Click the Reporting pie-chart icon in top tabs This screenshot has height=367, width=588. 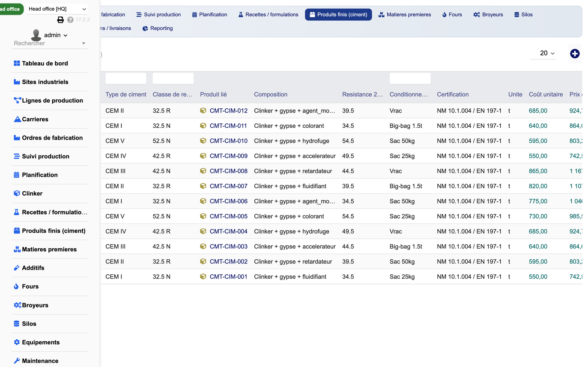(145, 28)
